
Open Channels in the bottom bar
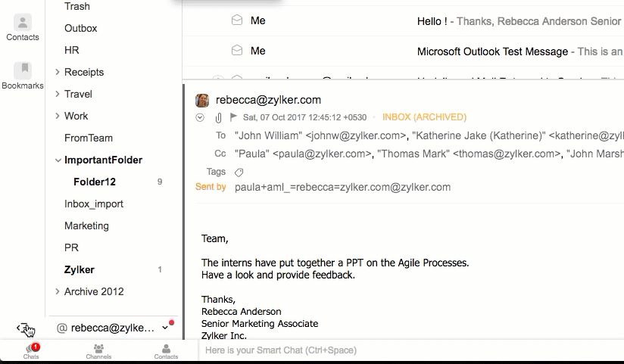tap(98, 351)
